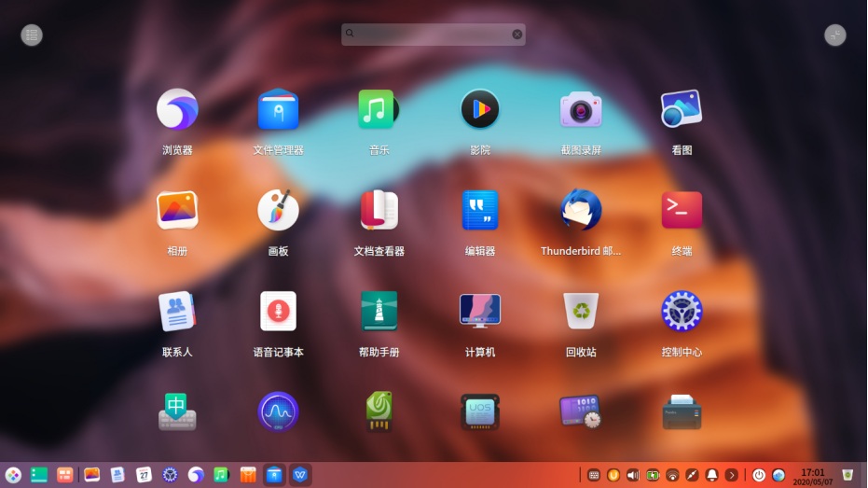Click the blue globe tray icon
The image size is (868, 488).
pyautogui.click(x=778, y=475)
